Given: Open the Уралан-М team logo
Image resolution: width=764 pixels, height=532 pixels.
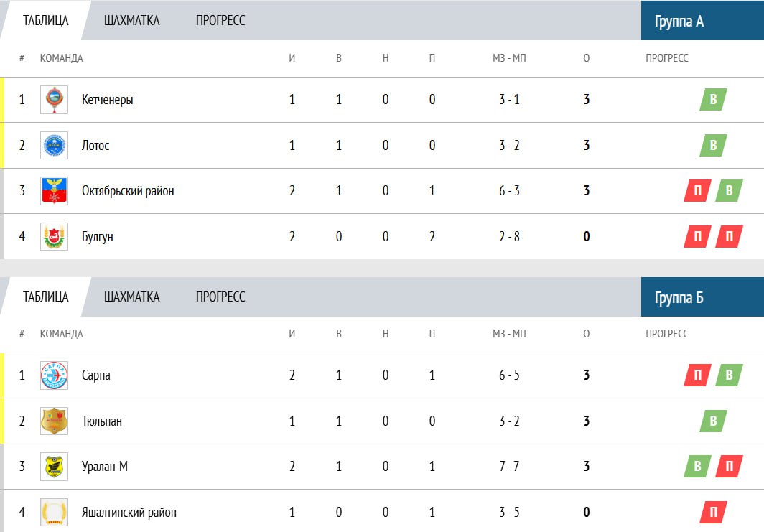Looking at the screenshot, I should (54, 467).
